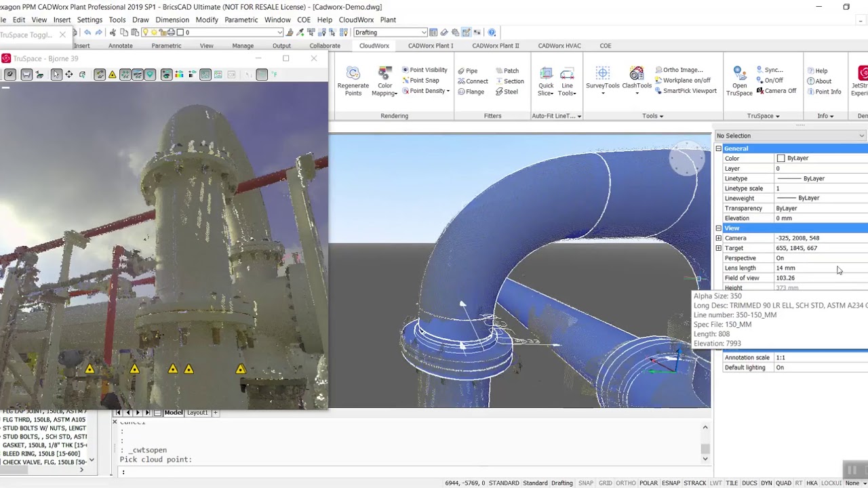
Task: Select the Steel fitter tool
Action: [x=507, y=91]
